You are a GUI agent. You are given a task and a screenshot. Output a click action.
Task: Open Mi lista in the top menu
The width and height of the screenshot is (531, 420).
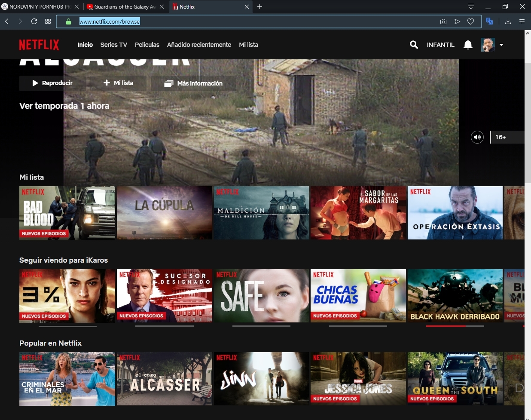coord(248,45)
